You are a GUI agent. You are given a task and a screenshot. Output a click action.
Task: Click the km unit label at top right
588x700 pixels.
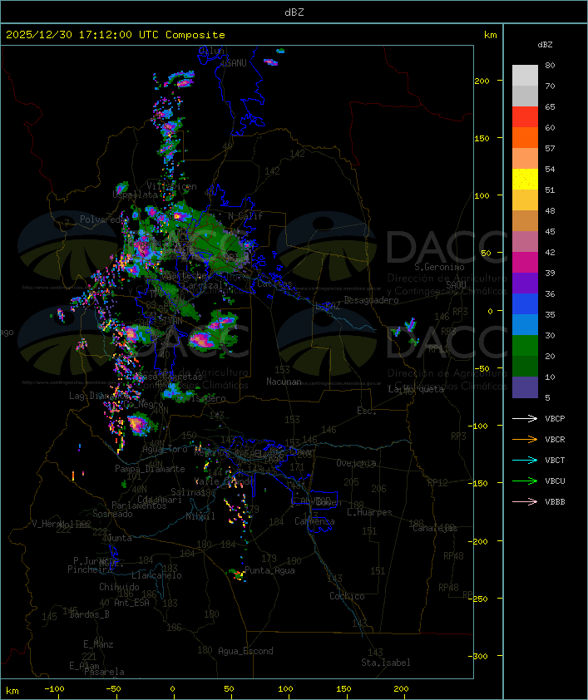pyautogui.click(x=490, y=35)
